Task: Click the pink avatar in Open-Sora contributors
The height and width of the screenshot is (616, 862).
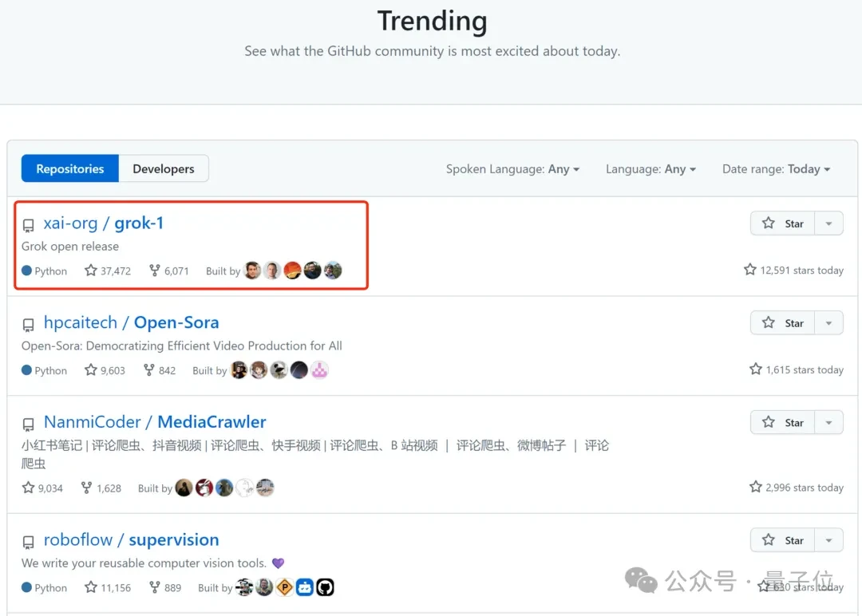Action: click(x=319, y=369)
